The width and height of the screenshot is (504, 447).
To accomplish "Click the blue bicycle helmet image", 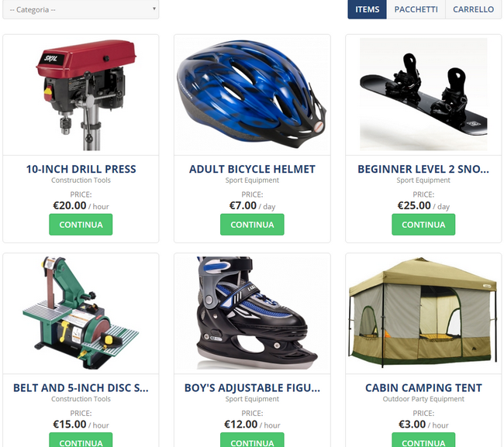I will [252, 94].
